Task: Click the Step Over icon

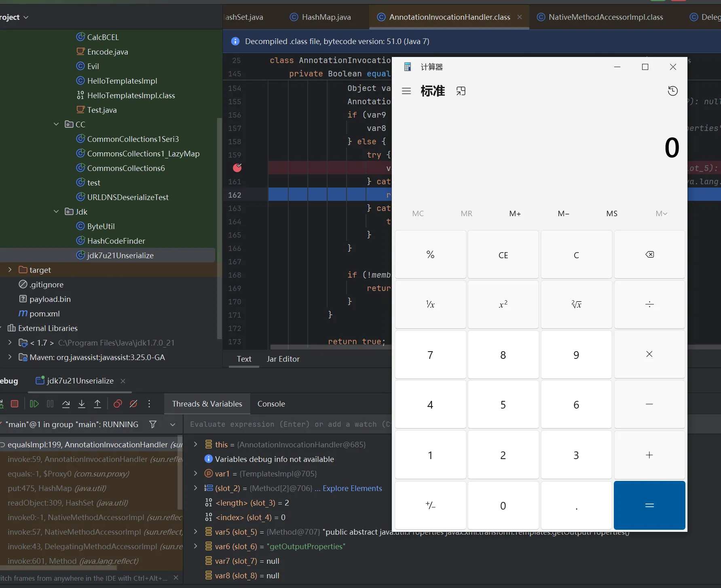Action: click(x=66, y=404)
